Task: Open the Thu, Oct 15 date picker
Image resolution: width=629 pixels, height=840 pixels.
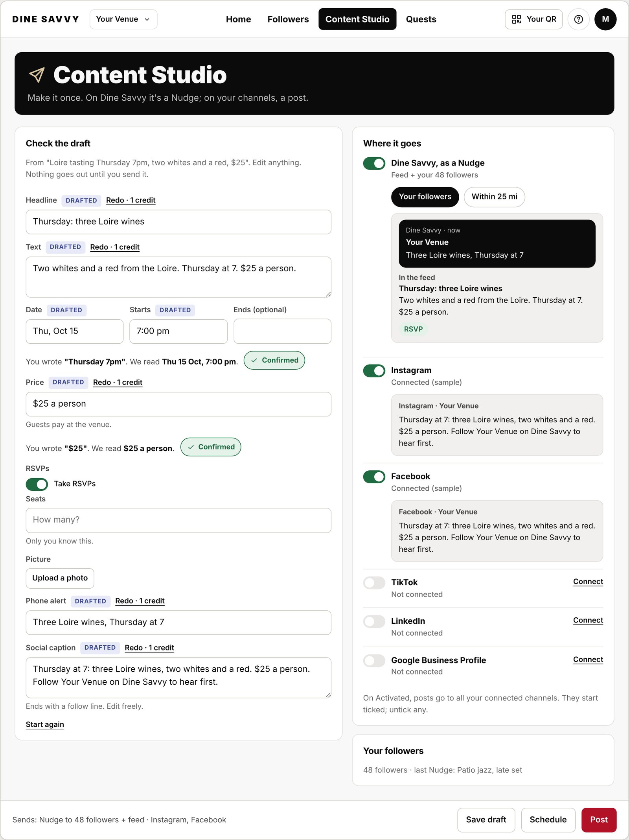Action: pos(75,331)
